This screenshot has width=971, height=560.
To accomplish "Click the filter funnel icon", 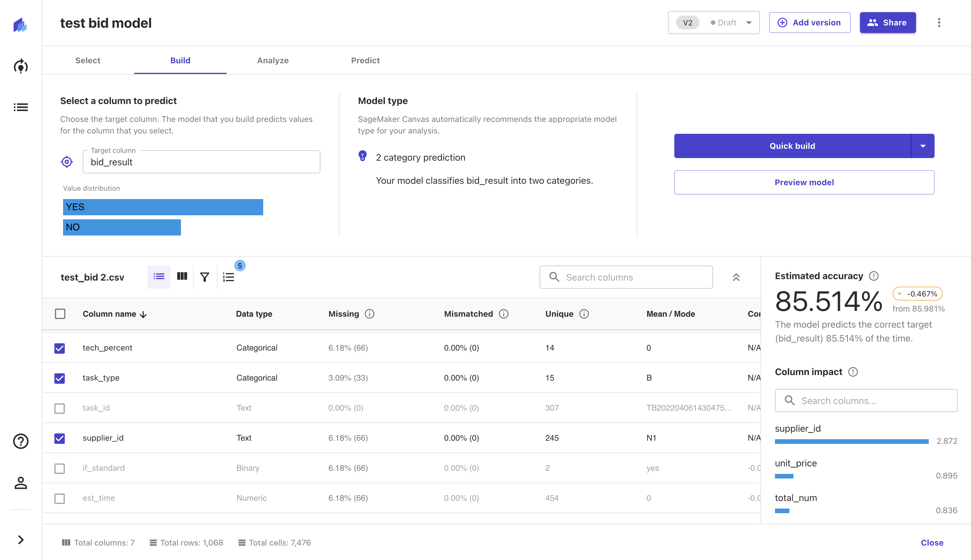I will click(205, 277).
